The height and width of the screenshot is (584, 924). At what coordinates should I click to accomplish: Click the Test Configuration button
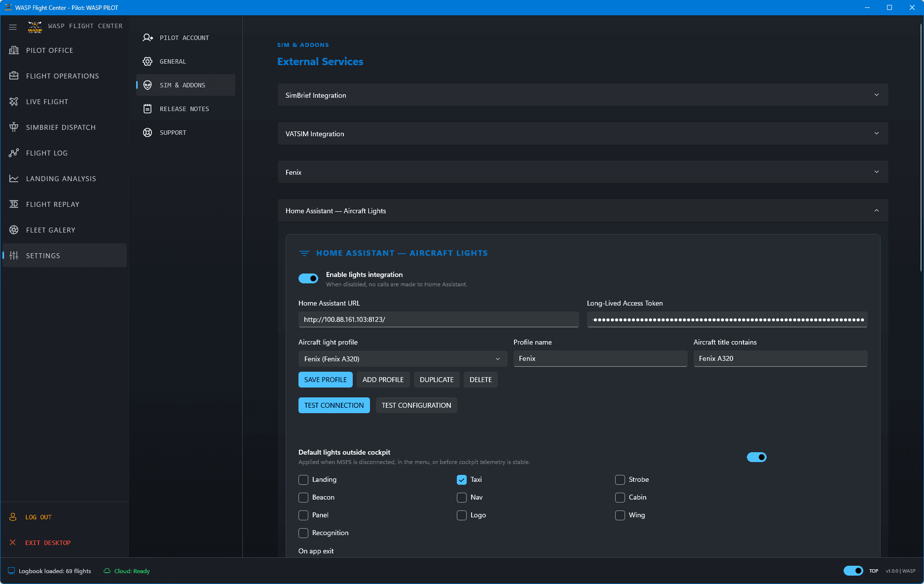coord(416,405)
